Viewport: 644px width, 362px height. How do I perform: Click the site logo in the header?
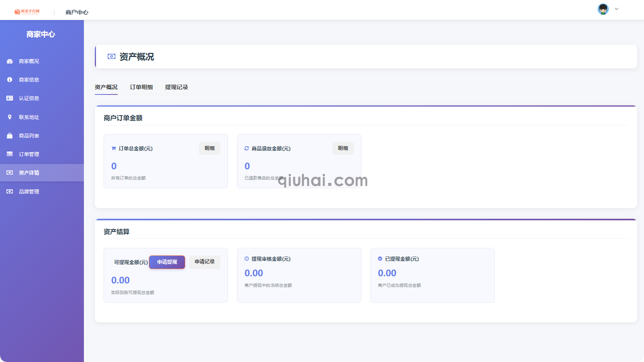[x=27, y=12]
